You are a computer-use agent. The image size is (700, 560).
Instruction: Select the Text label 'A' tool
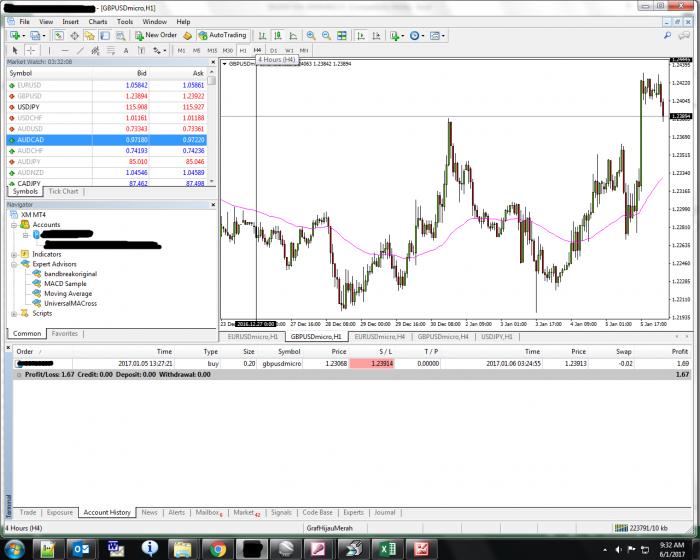tap(126, 50)
